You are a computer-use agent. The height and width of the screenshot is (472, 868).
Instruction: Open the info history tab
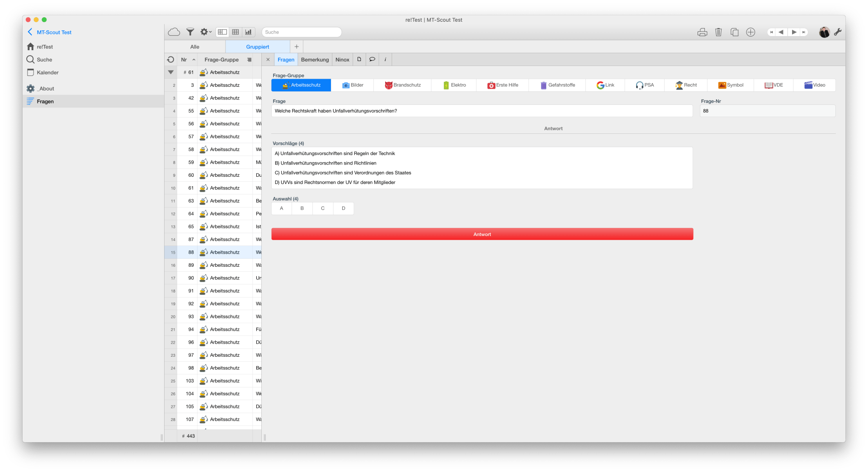(x=385, y=59)
